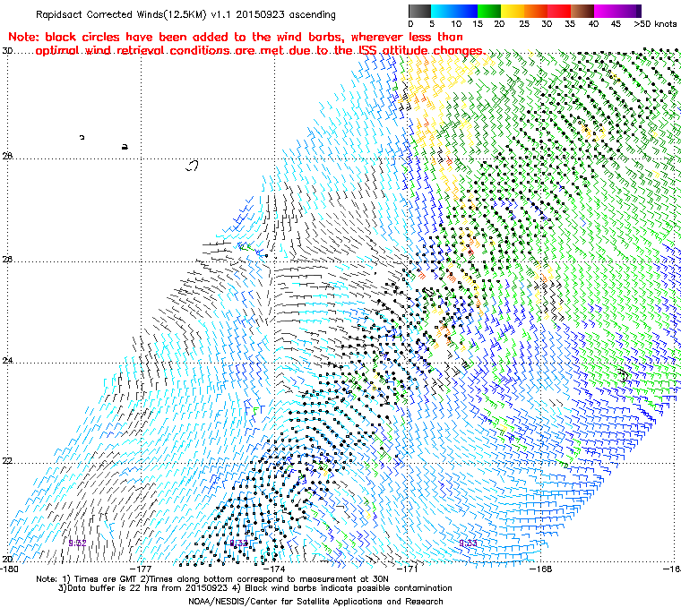Click the '22' latitude axis label

click(7, 460)
